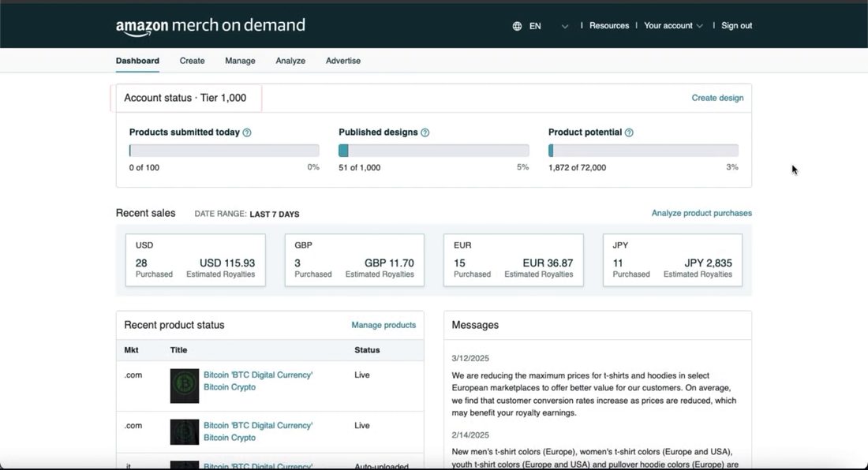Click the "51 of 1,000" count
The height and width of the screenshot is (470, 868).
(x=359, y=167)
